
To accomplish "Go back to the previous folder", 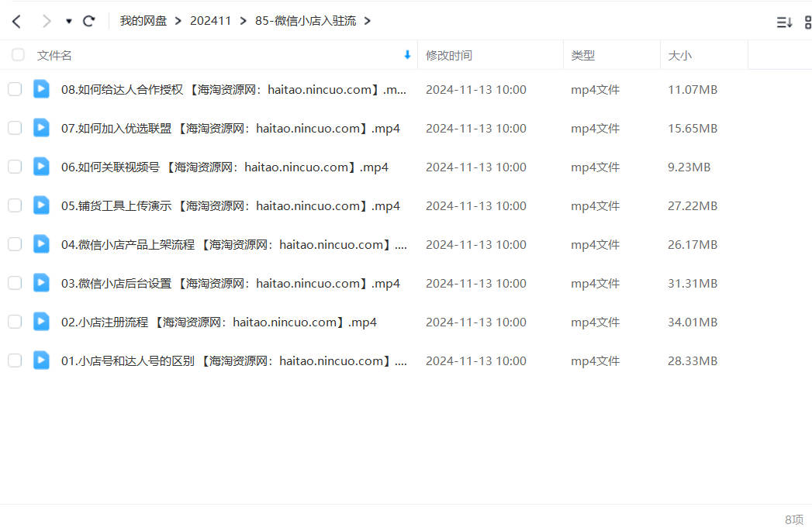I will (x=16, y=21).
